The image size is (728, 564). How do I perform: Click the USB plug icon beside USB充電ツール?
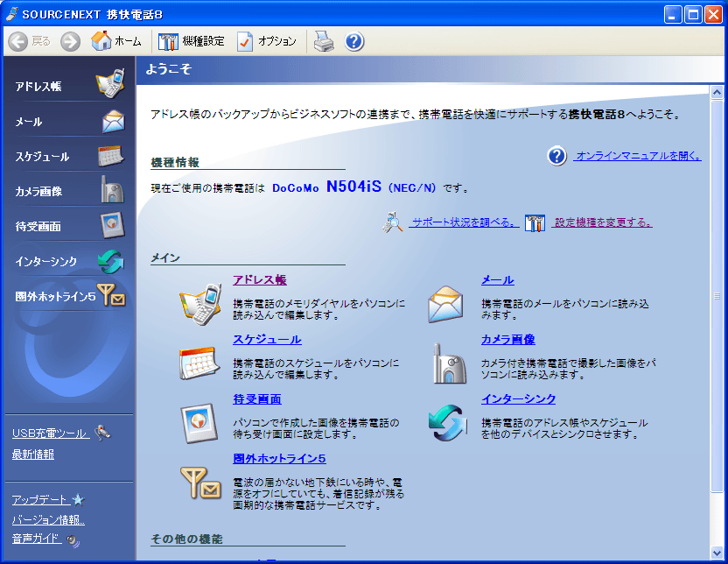pyautogui.click(x=102, y=433)
